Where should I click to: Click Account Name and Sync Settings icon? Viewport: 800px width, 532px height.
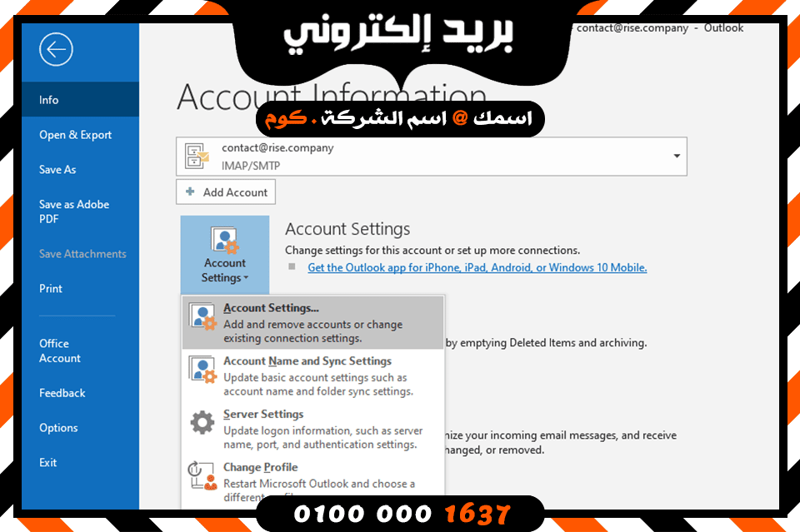tap(203, 370)
